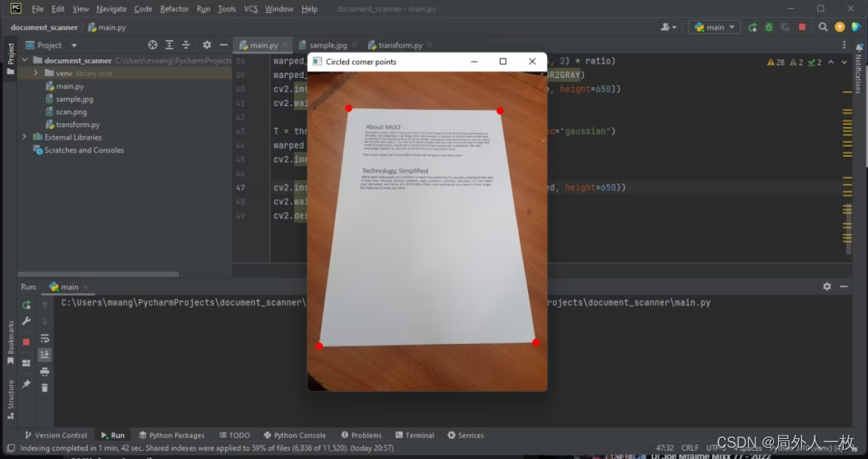Toggle Soft-Wrap in Run console
This screenshot has width=868, height=459.
coord(45,338)
